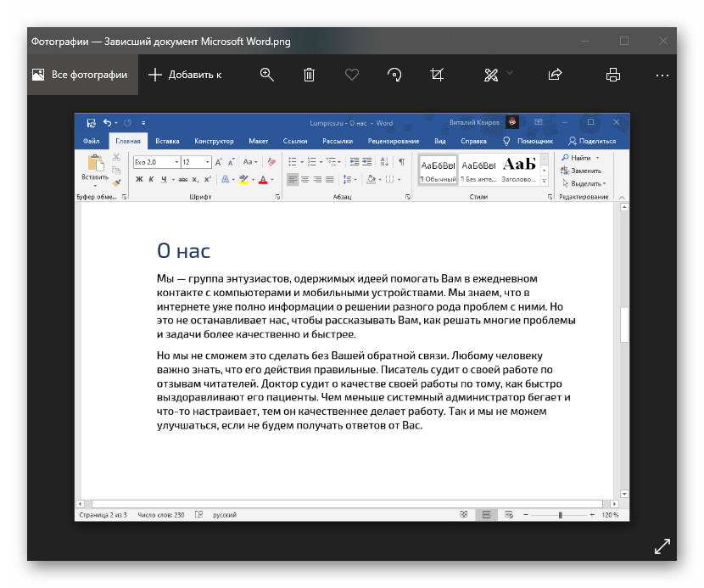
Task: Enter fullscreen with the diagonal arrows icon
Action: coord(662,547)
